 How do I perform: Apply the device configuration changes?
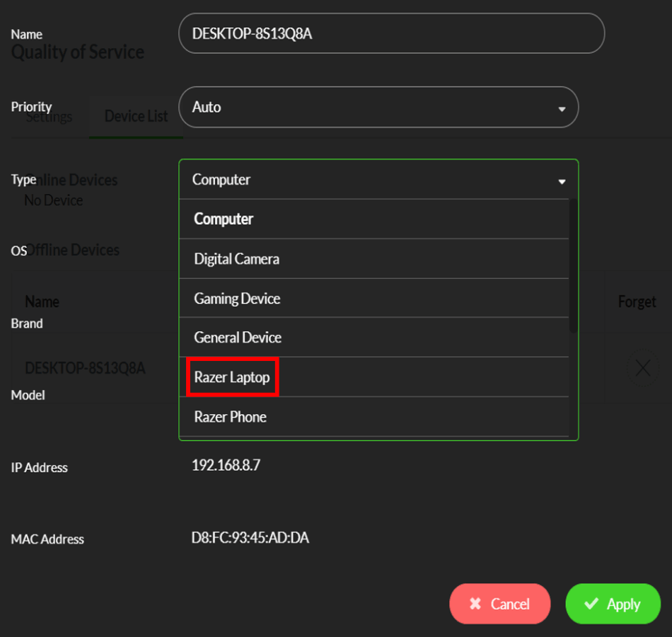pos(613,604)
